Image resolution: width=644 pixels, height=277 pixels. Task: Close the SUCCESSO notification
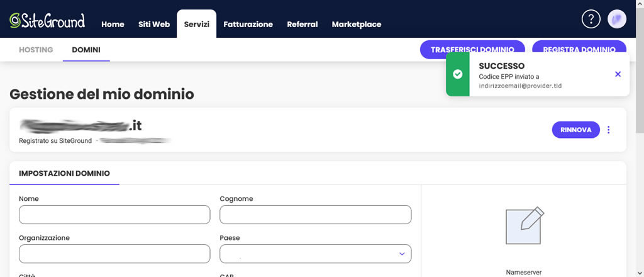tap(618, 74)
